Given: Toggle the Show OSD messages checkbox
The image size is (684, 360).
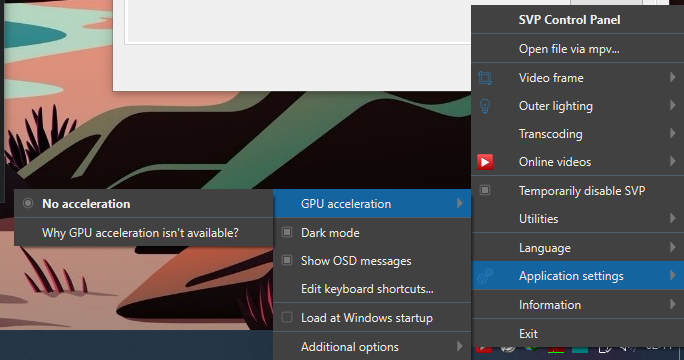Looking at the screenshot, I should [x=287, y=261].
